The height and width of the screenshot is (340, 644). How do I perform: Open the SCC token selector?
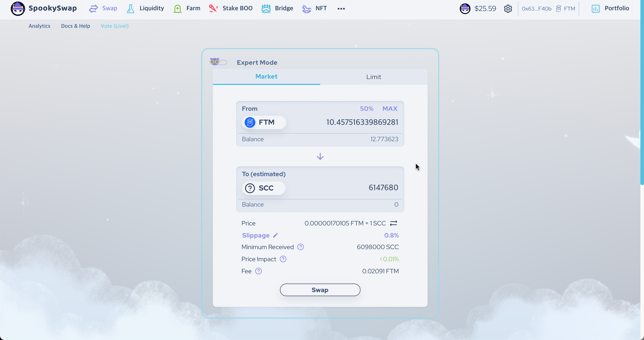point(263,188)
